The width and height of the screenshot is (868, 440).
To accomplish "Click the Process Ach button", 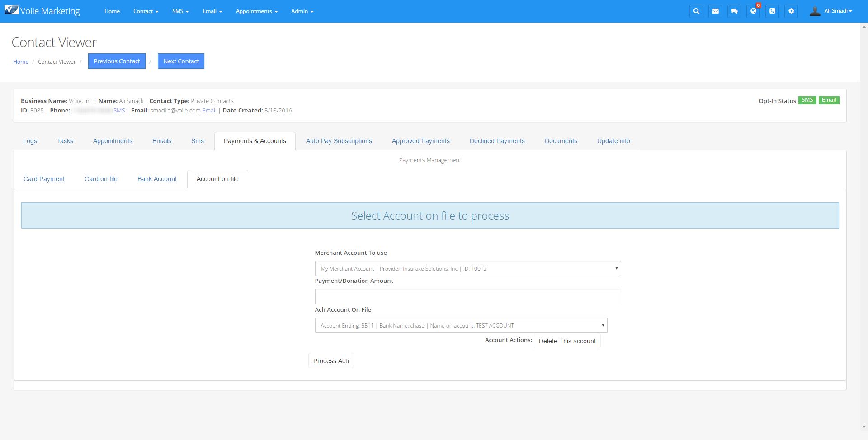I will 331,361.
